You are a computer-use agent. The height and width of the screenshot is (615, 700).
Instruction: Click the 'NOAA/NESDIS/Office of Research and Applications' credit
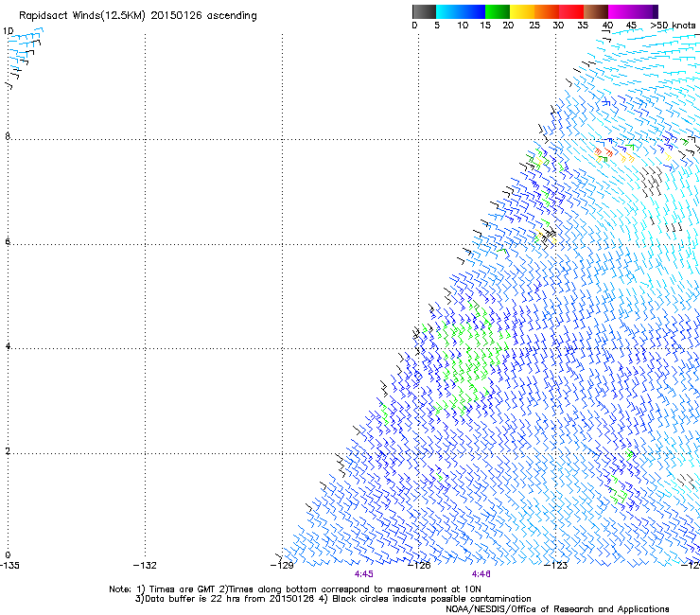pyautogui.click(x=557, y=609)
